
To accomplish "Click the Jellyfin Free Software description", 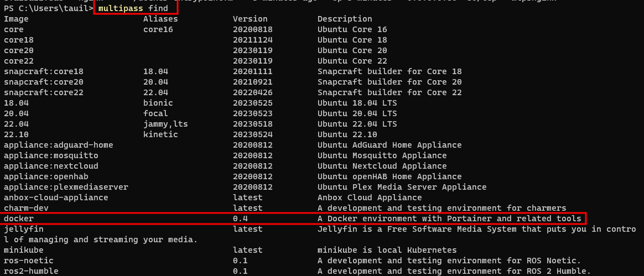I will point(476,229).
